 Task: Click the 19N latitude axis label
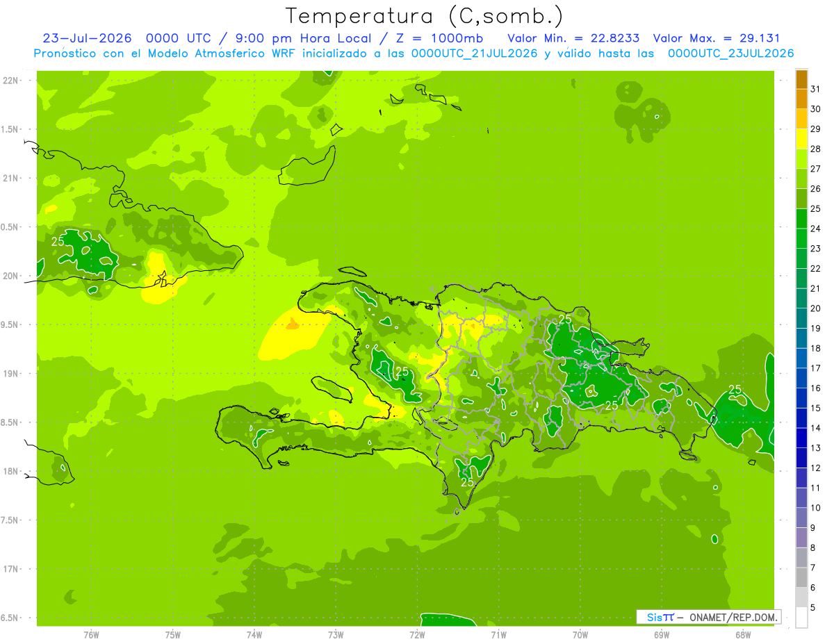(10, 374)
